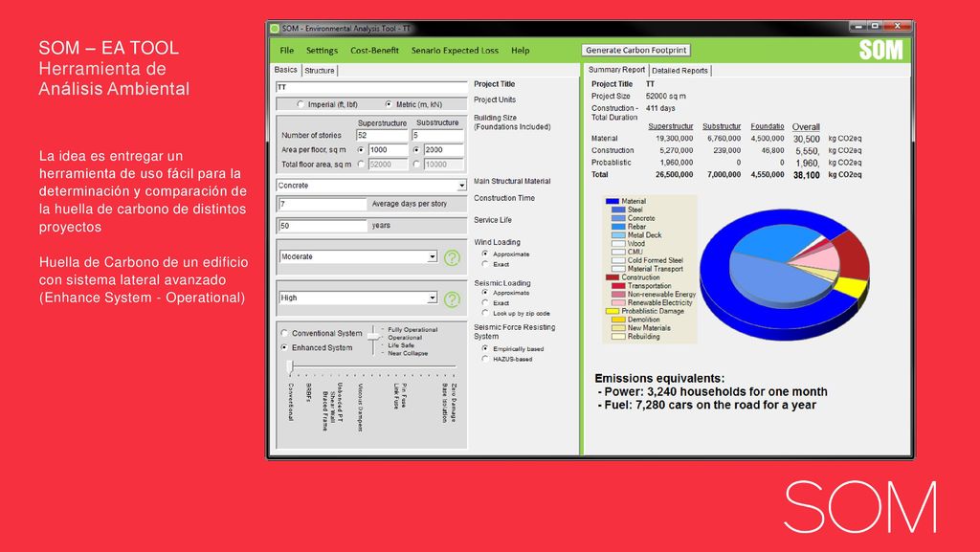This screenshot has height=552, width=980.
Task: Select the Enhanced System option
Action: point(284,348)
